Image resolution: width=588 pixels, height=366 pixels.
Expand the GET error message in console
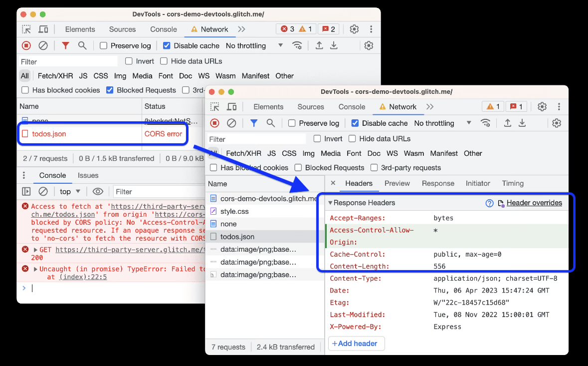coord(35,250)
